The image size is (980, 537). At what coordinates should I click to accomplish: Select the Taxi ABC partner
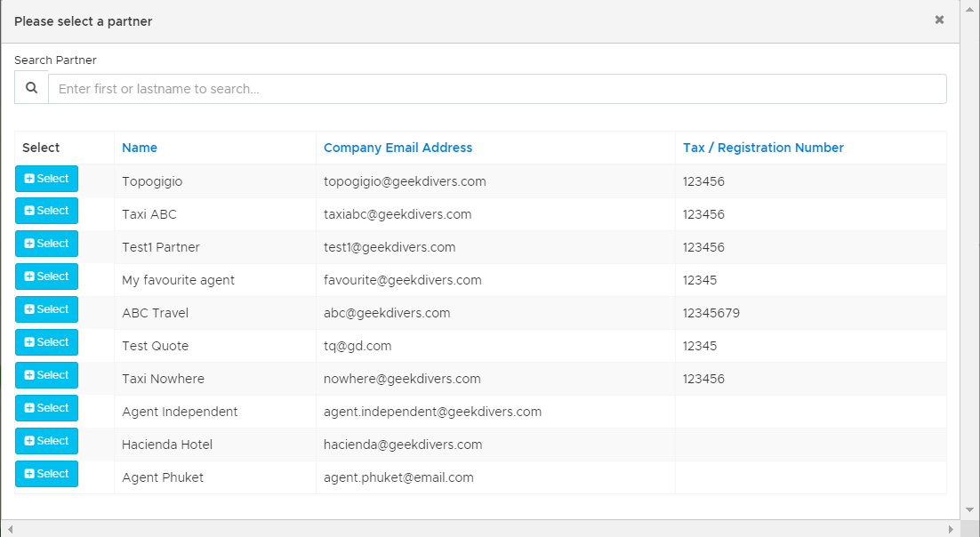tap(47, 211)
